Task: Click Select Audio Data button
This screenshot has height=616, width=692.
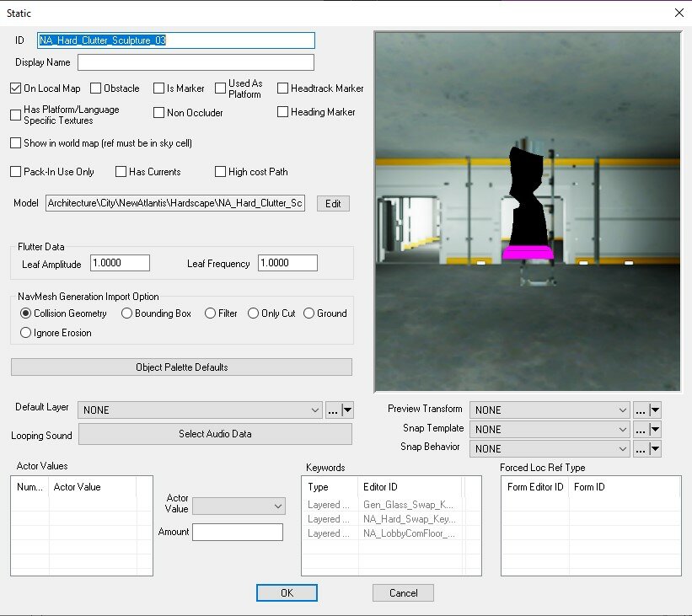Action: click(216, 434)
